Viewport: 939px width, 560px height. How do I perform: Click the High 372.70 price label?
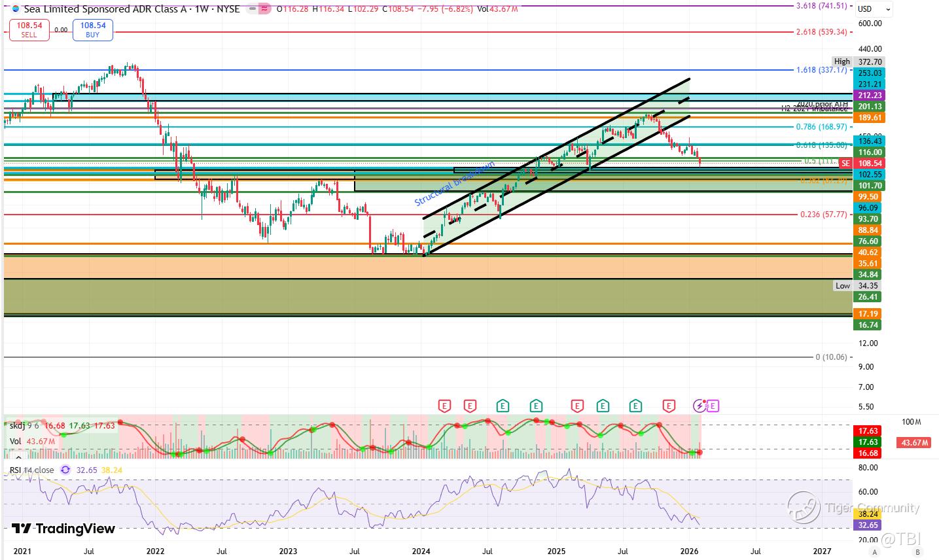857,61
